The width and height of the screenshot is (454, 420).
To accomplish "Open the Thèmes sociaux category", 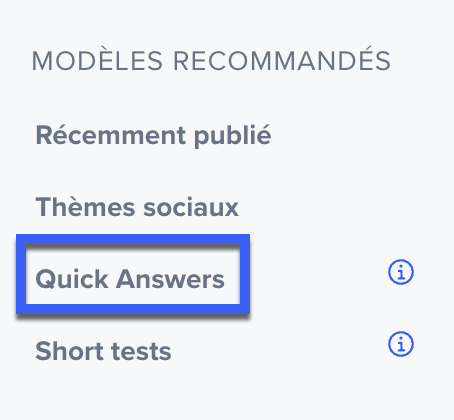I will click(x=137, y=207).
